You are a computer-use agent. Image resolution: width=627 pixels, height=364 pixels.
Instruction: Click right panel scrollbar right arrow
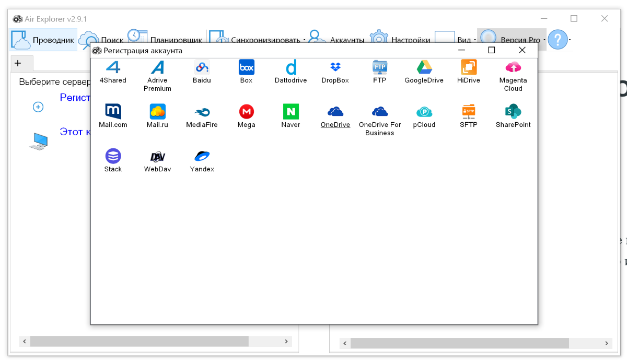[607, 343]
